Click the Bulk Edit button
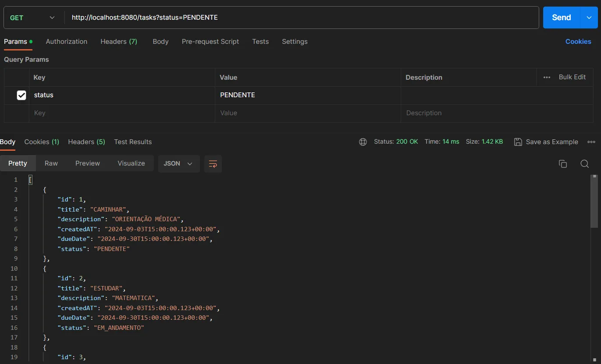601x364 pixels. point(572,77)
